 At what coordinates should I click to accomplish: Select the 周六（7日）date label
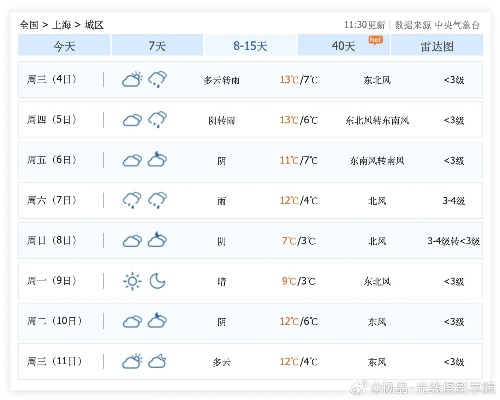point(52,200)
